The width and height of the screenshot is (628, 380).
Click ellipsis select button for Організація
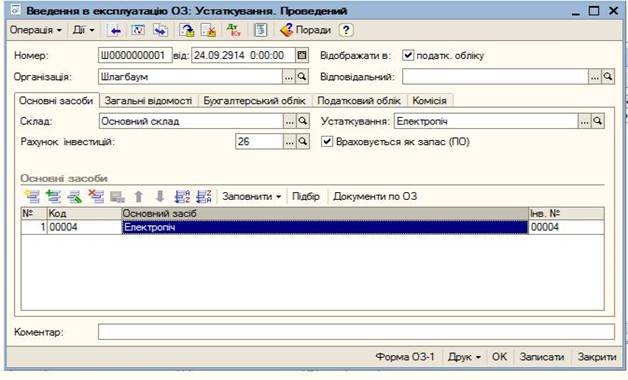click(289, 76)
